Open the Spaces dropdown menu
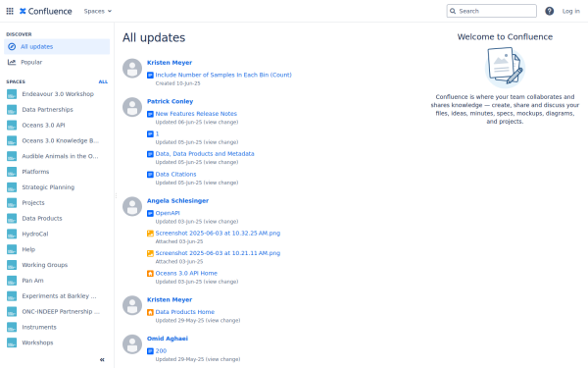Image resolution: width=588 pixels, height=368 pixels. [97, 11]
